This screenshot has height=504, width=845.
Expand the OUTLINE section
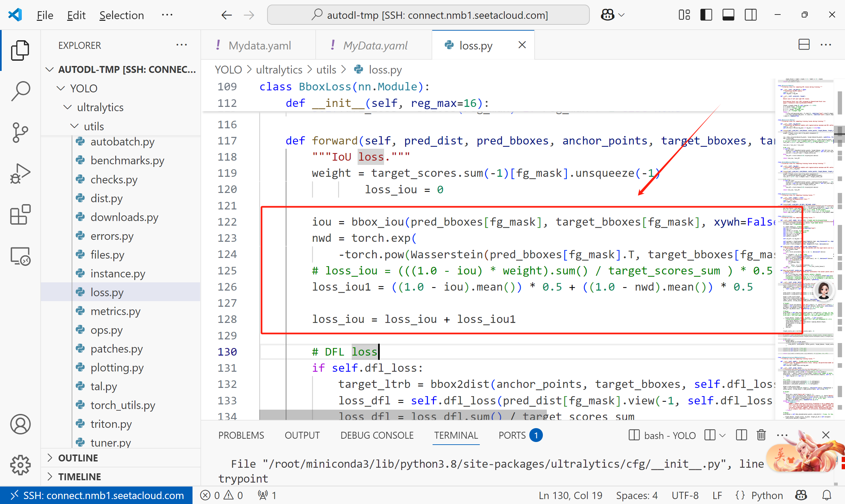[x=78, y=458]
